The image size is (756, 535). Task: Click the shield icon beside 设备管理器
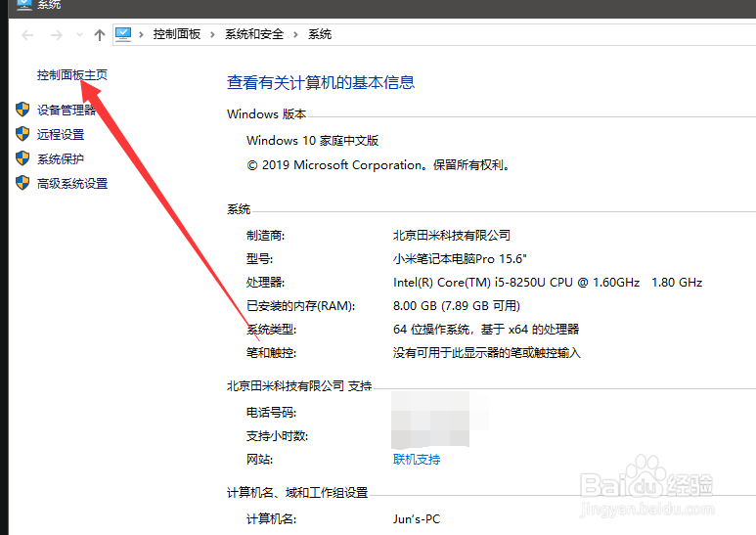click(x=22, y=110)
